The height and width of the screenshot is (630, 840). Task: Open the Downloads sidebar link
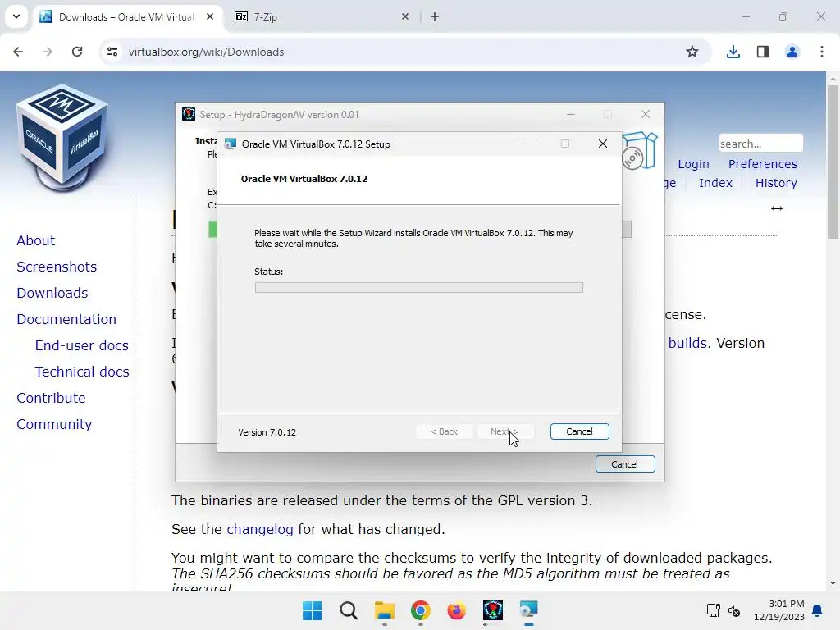52,293
